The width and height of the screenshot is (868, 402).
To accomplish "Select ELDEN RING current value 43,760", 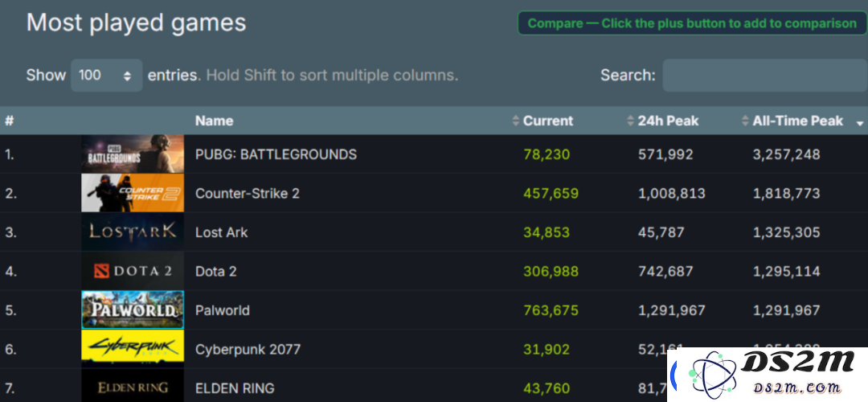I will 547,388.
